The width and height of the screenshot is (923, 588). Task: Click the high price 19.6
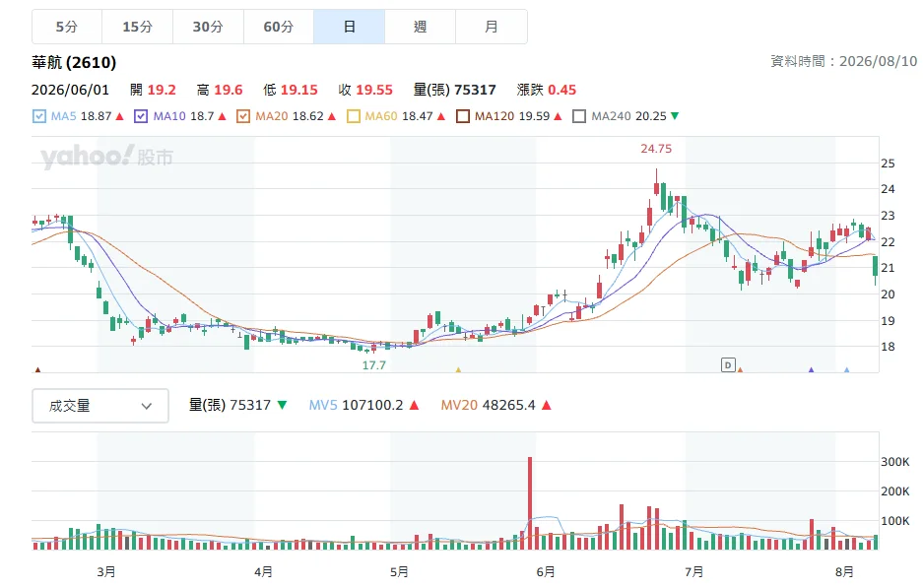pos(228,90)
